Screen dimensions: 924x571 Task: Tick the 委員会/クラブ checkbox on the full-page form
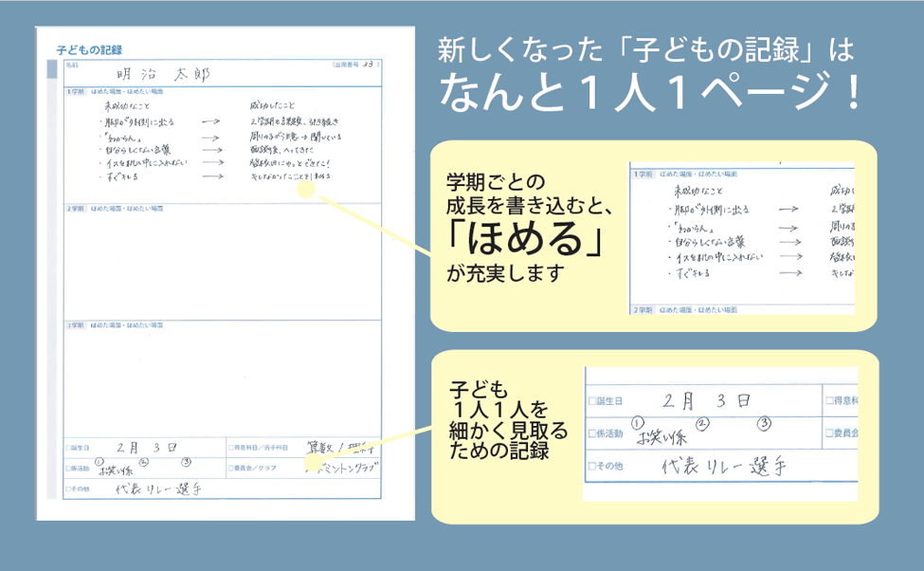point(231,468)
